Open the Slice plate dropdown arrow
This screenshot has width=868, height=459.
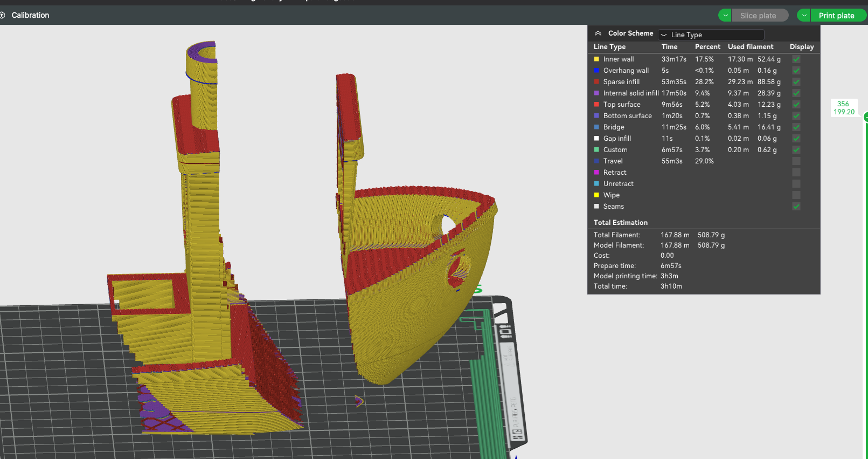tap(725, 16)
